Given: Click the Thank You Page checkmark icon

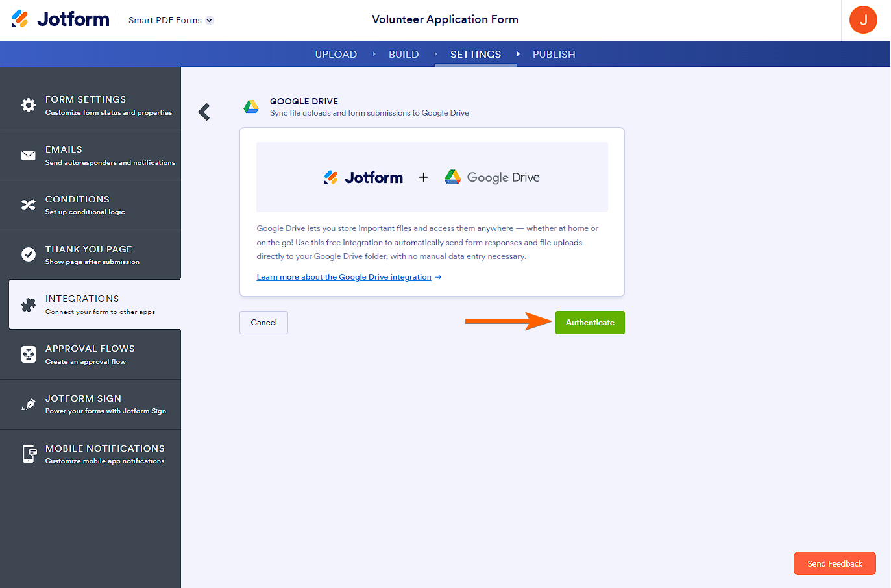Looking at the screenshot, I should click(x=29, y=254).
